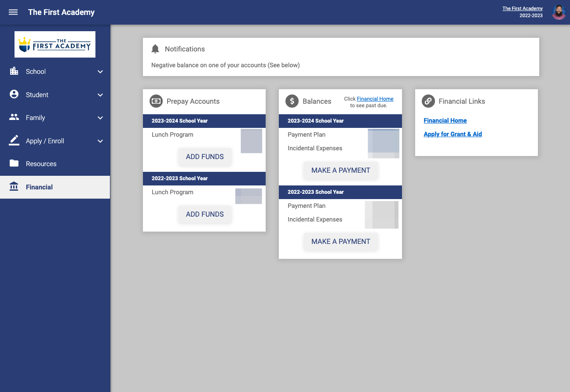This screenshot has height=392, width=570.
Task: Expand the School menu chevron
Action: (x=100, y=72)
